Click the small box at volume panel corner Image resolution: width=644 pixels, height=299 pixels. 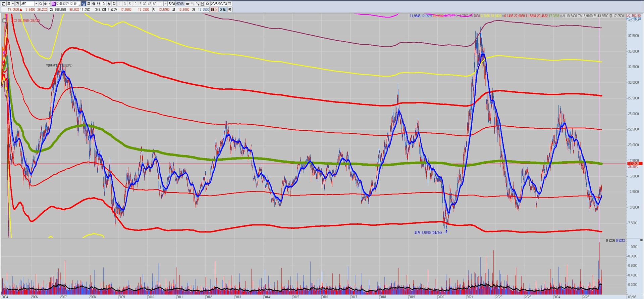[641, 240]
